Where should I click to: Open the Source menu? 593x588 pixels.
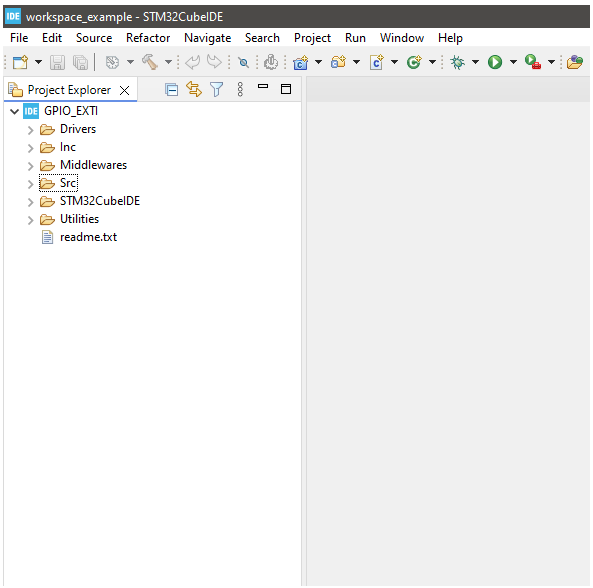pyautogui.click(x=94, y=38)
